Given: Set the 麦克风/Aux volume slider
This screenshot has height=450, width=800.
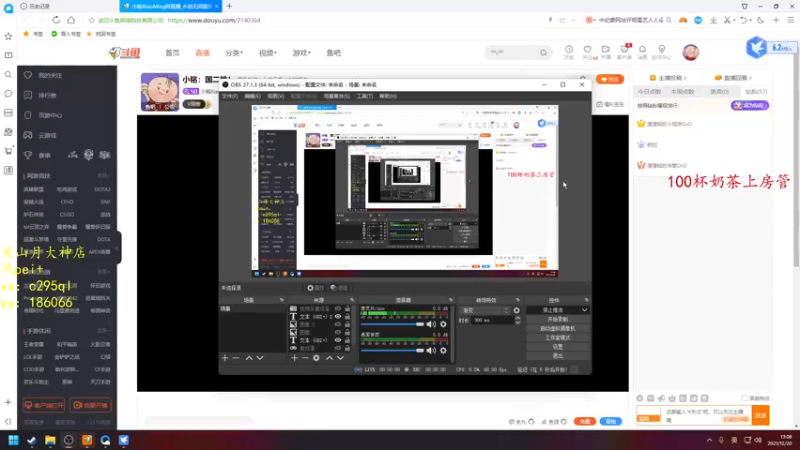Looking at the screenshot, I should pyautogui.click(x=392, y=324).
